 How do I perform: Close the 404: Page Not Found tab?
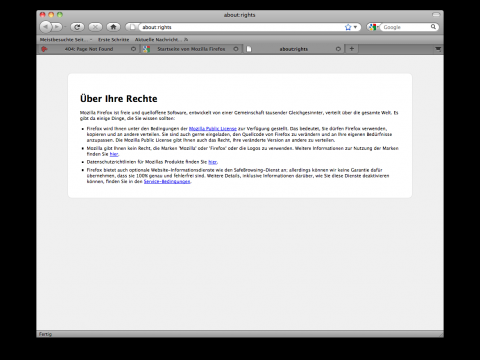[133, 49]
